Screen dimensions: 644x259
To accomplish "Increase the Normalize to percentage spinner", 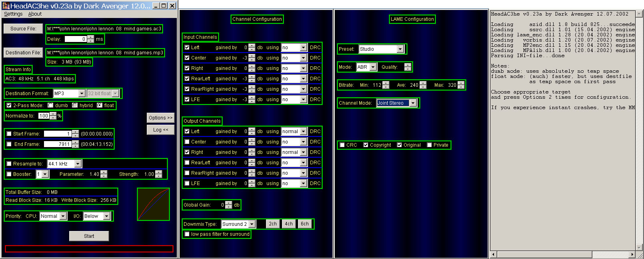I will [53, 114].
